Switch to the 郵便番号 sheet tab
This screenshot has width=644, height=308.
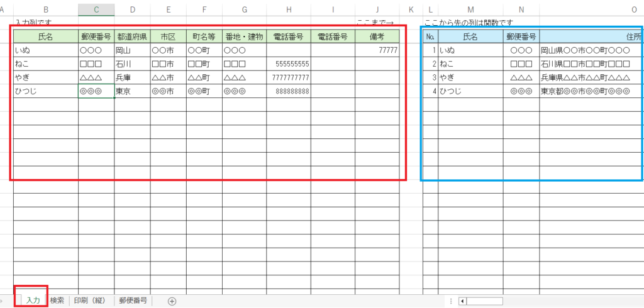pos(133,300)
